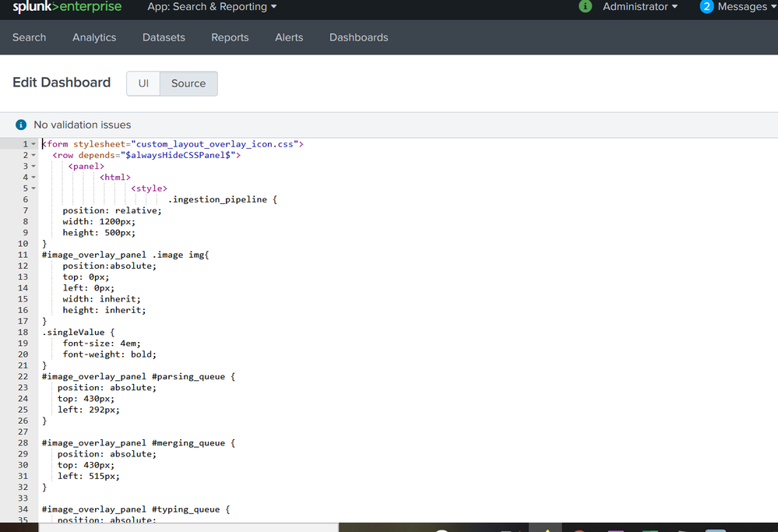778x532 pixels.
Task: Collapse the style tag on line 5
Action: pos(33,188)
